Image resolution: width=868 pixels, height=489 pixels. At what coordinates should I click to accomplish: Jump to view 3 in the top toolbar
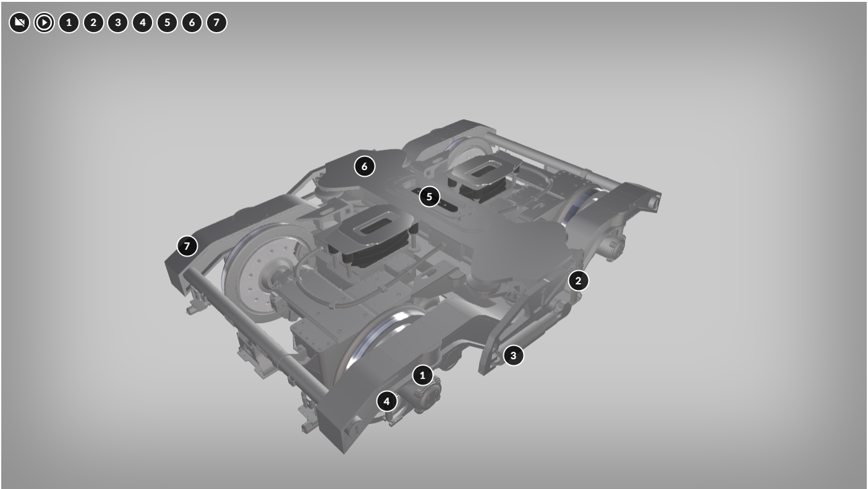click(x=117, y=23)
